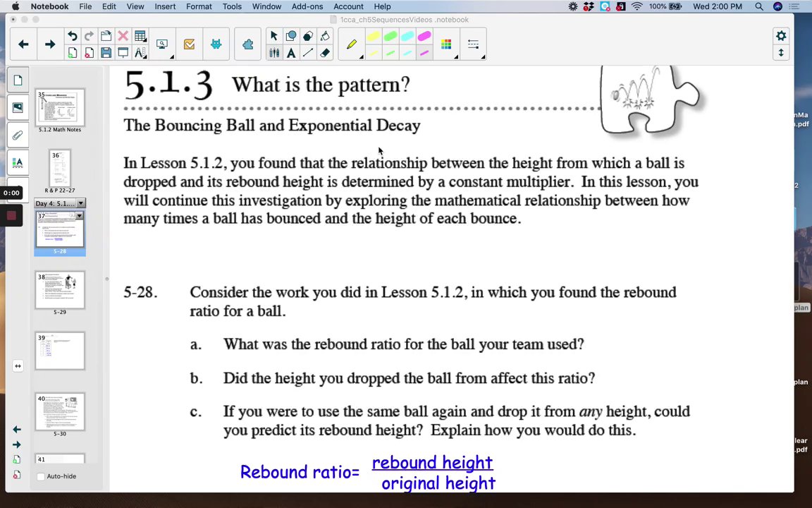Image resolution: width=812 pixels, height=508 pixels.
Task: Open the Apple menu
Action: tap(16, 6)
